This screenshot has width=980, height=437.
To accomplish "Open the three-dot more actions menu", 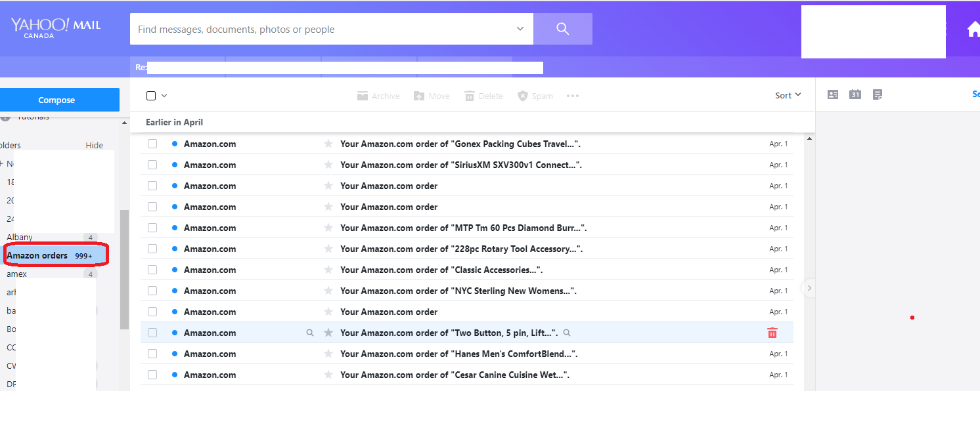I will (x=573, y=96).
